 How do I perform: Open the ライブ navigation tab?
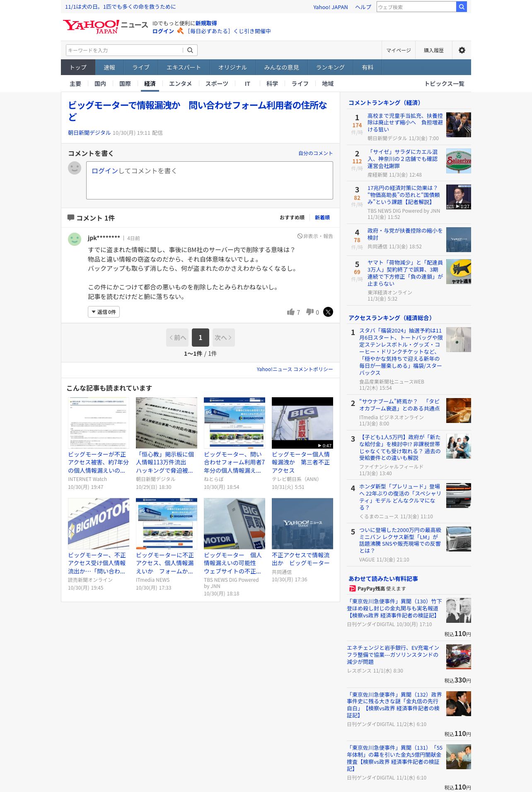pos(141,67)
